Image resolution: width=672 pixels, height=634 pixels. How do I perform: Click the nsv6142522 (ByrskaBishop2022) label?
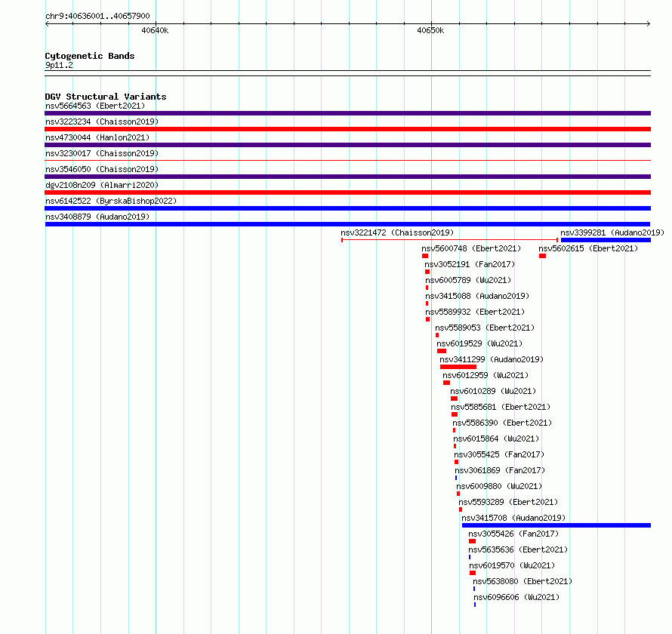[111, 201]
